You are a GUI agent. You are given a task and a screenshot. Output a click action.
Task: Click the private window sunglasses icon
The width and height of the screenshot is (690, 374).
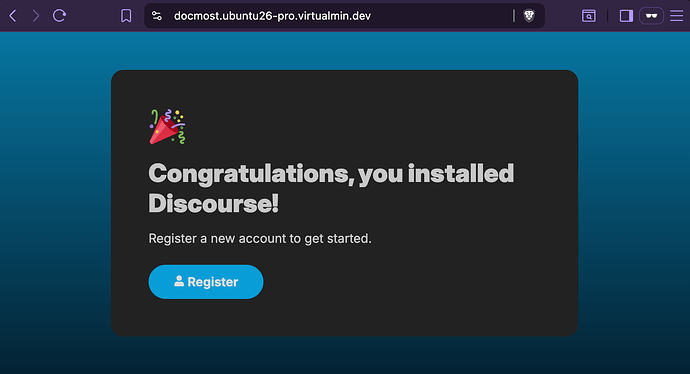click(651, 16)
